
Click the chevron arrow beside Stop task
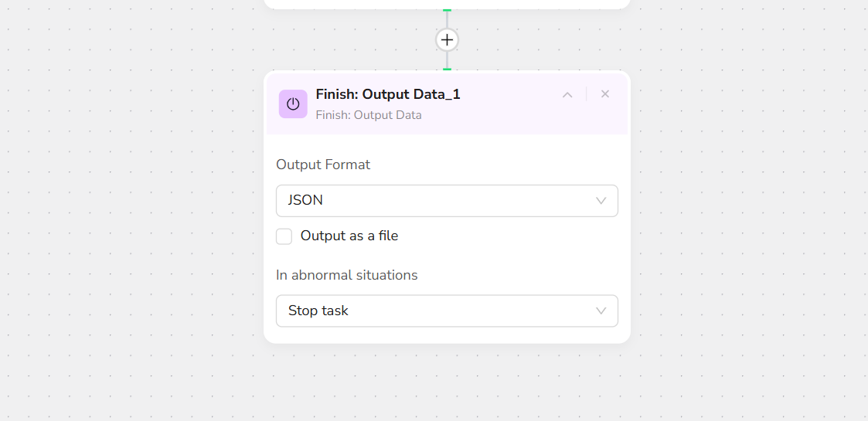click(x=601, y=311)
